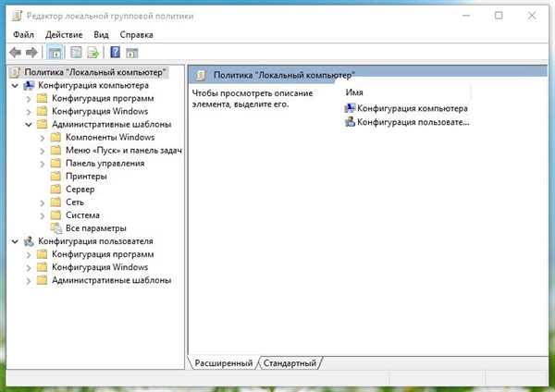Minimize the Group Policy Editor window
Screen dimensions: 555x392
466,16
